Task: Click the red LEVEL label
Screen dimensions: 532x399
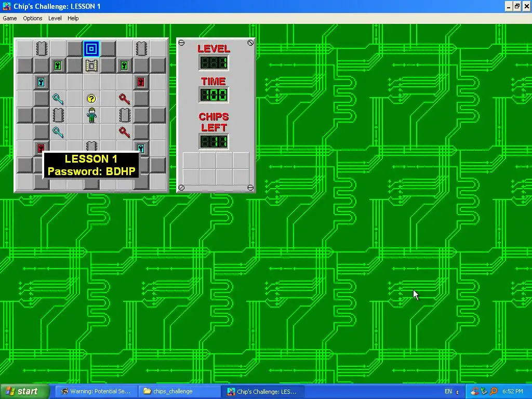Action: coord(214,48)
